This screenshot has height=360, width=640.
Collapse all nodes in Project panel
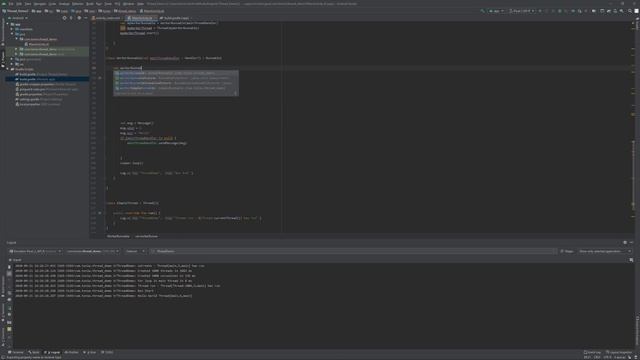(x=71, y=18)
